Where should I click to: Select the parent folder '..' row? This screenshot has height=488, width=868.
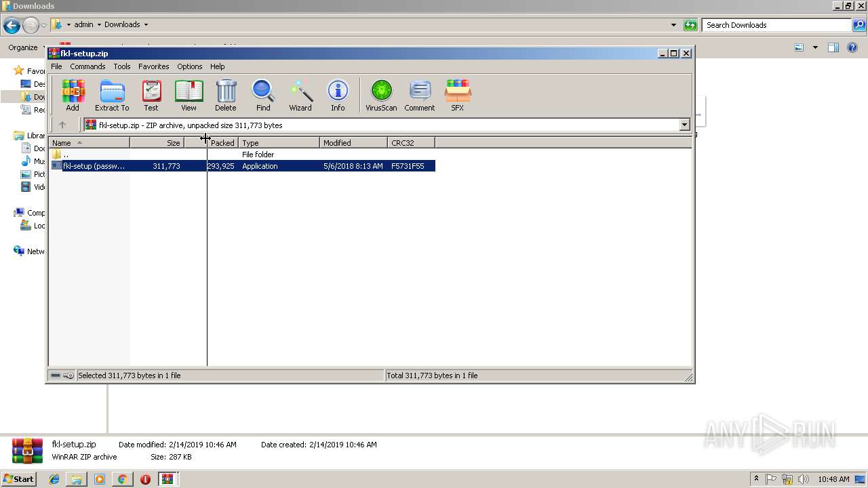242,155
